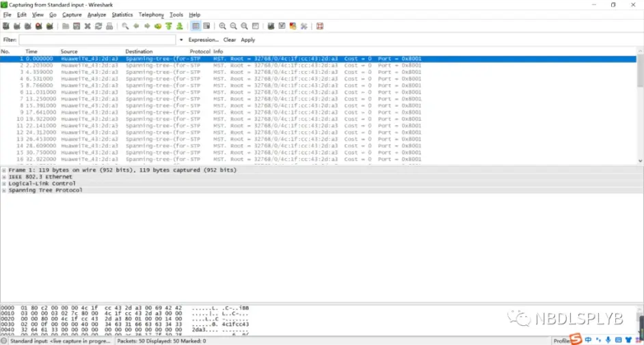Sort by the Time column header
Image resolution: width=644 pixels, height=345 pixels.
(31, 52)
